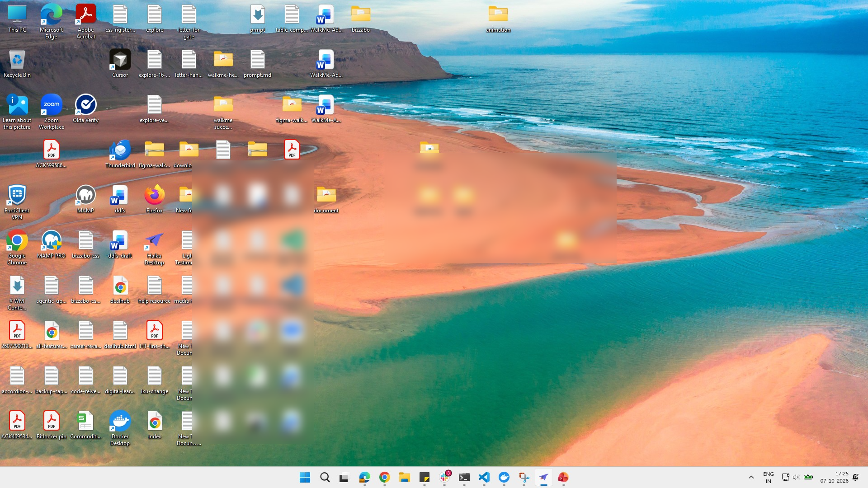This screenshot has height=488, width=868.
Task: Select the Firefox desktop icon
Action: 154,199
